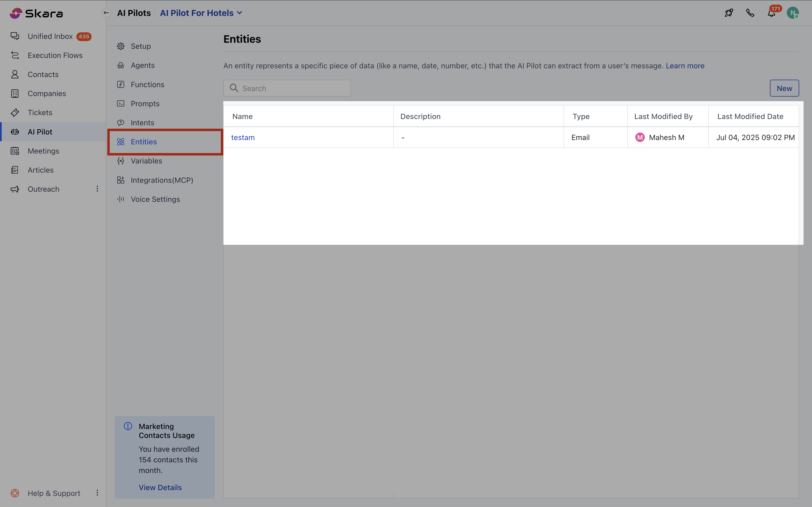812x507 pixels.
Task: Open the Learn more link
Action: coord(685,66)
